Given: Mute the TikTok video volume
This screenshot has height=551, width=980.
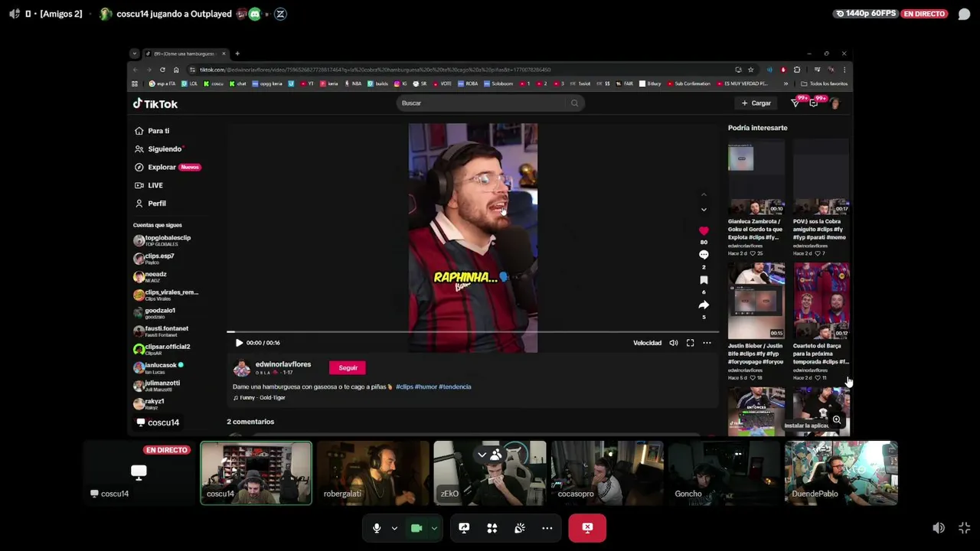Looking at the screenshot, I should tap(673, 343).
